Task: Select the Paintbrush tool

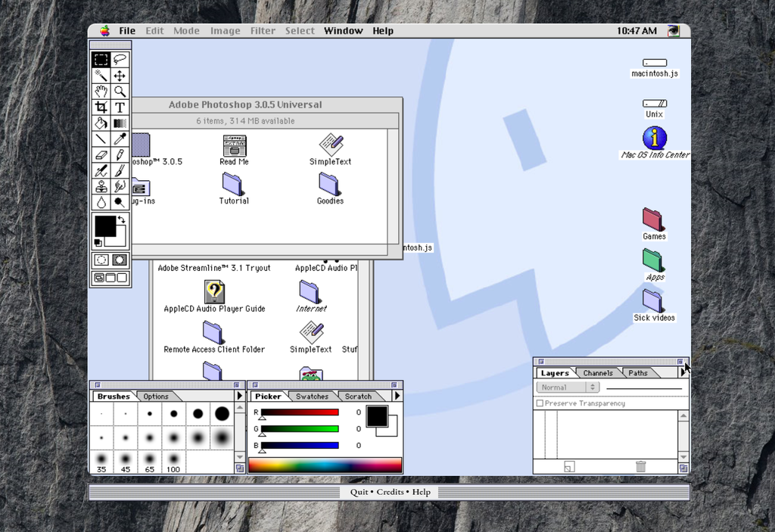Action: coord(120,170)
